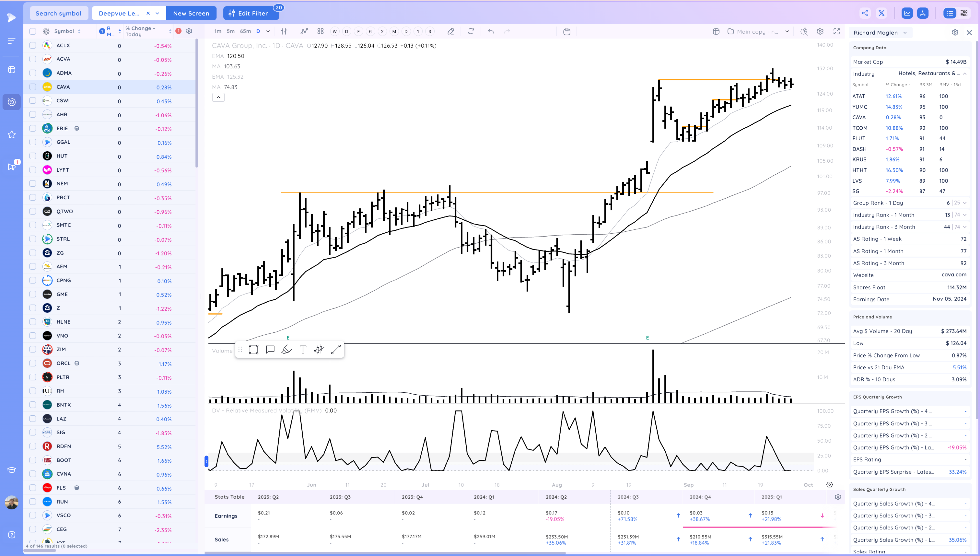The image size is (980, 556).
Task: Click the chart refresh icon
Action: pos(470,32)
